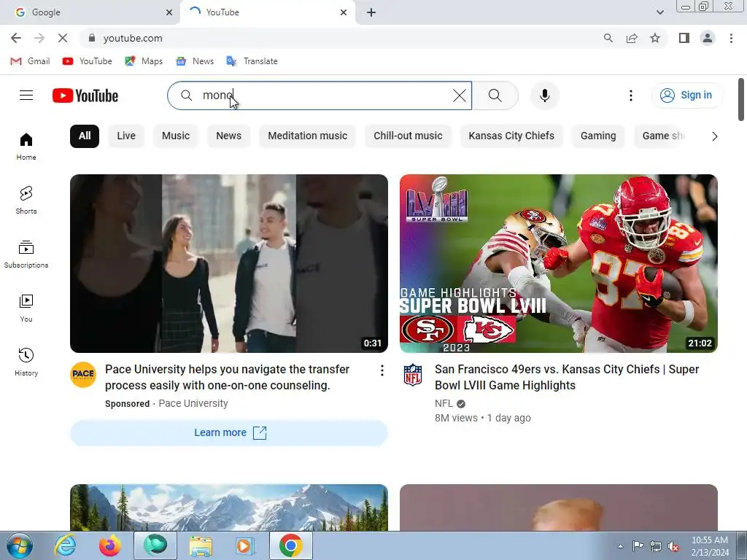Open the 49ers vs. Chiefs video title
The width and height of the screenshot is (747, 560).
click(566, 377)
